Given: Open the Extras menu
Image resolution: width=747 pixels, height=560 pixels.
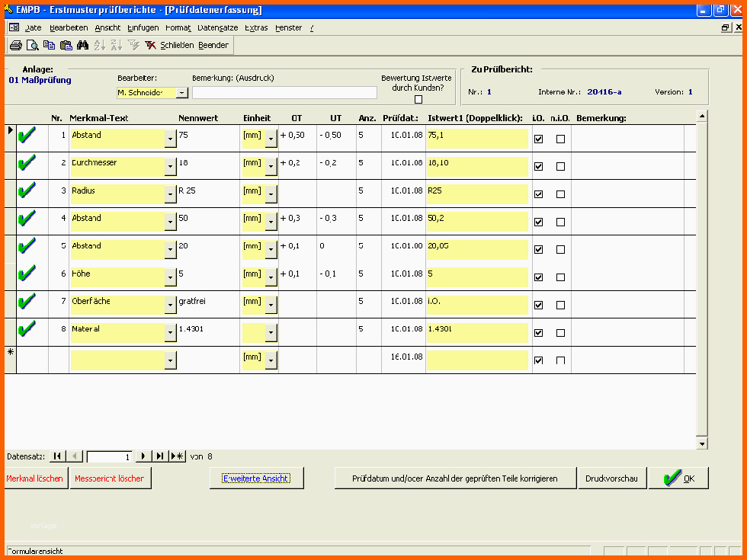Looking at the screenshot, I should click(x=256, y=27).
